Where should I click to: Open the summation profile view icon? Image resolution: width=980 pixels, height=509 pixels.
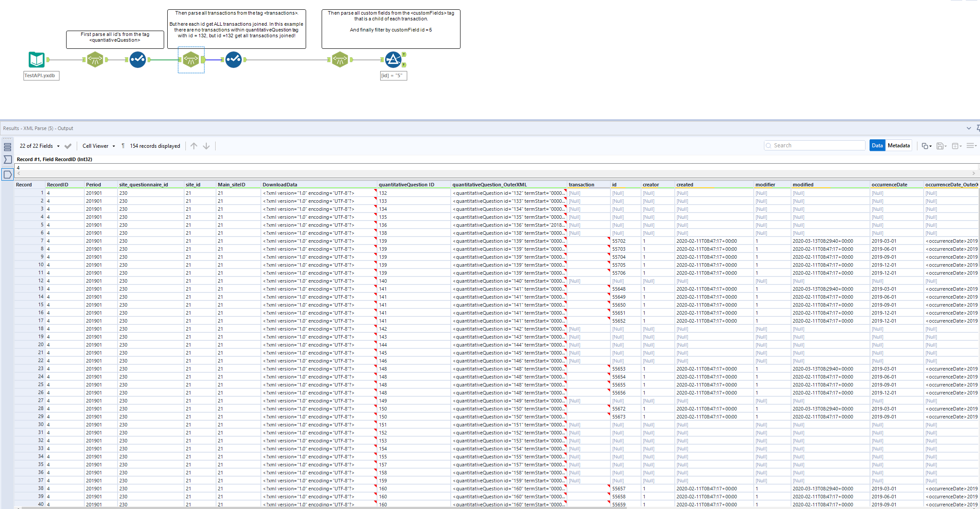(x=8, y=159)
